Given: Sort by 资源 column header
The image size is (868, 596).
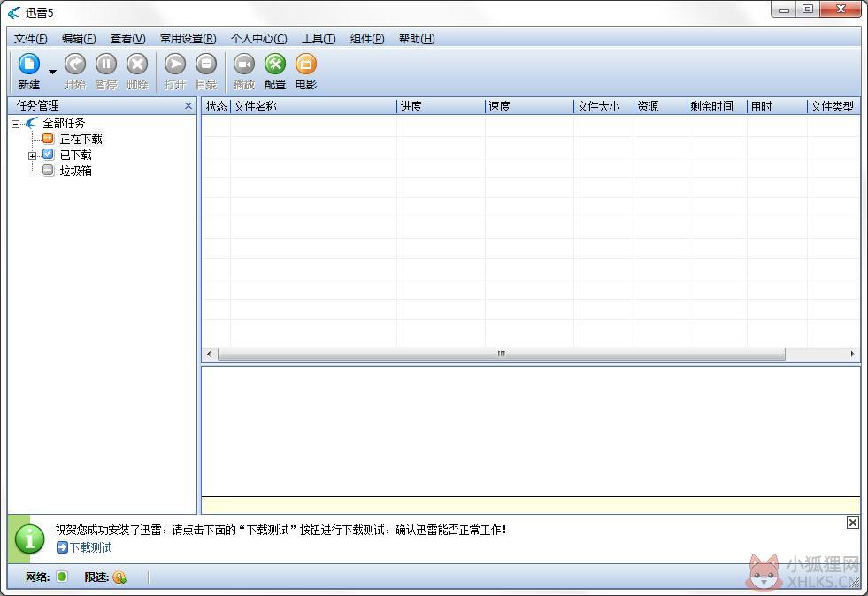Looking at the screenshot, I should tap(660, 106).
